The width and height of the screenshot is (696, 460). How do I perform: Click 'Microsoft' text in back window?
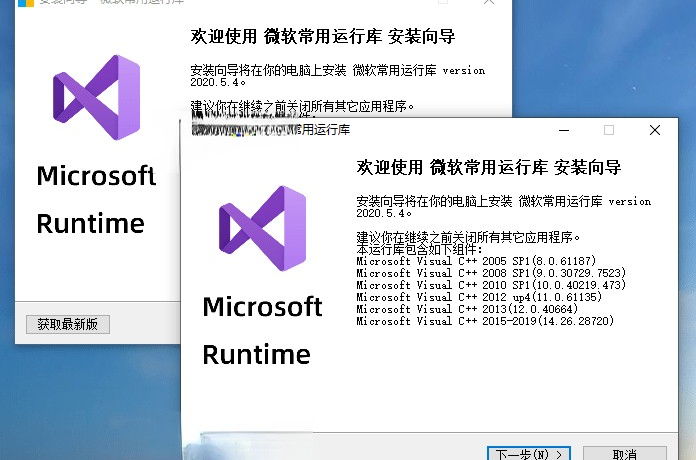pyautogui.click(x=96, y=176)
